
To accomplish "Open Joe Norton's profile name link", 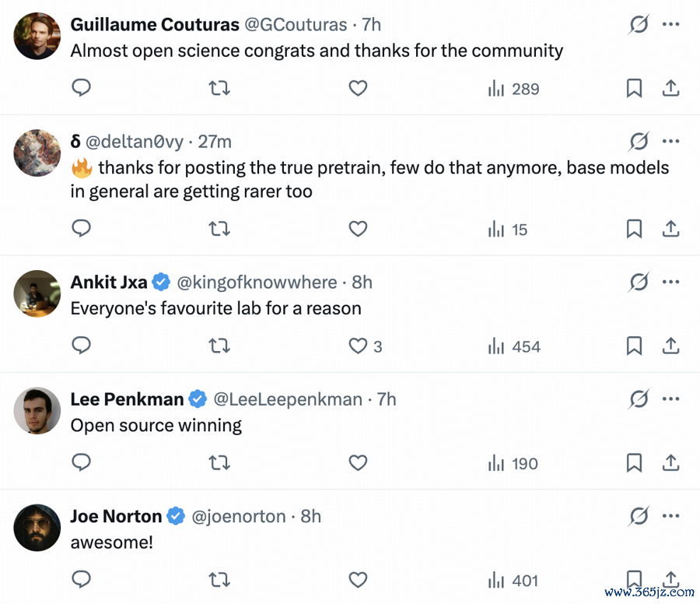I will [116, 516].
